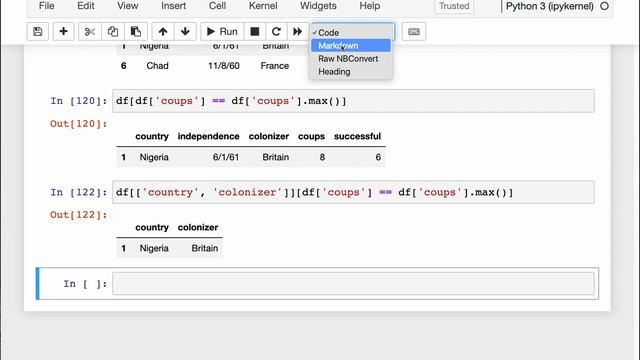The image size is (640, 360).
Task: Restart the kernel circular arrow icon
Action: [x=276, y=31]
